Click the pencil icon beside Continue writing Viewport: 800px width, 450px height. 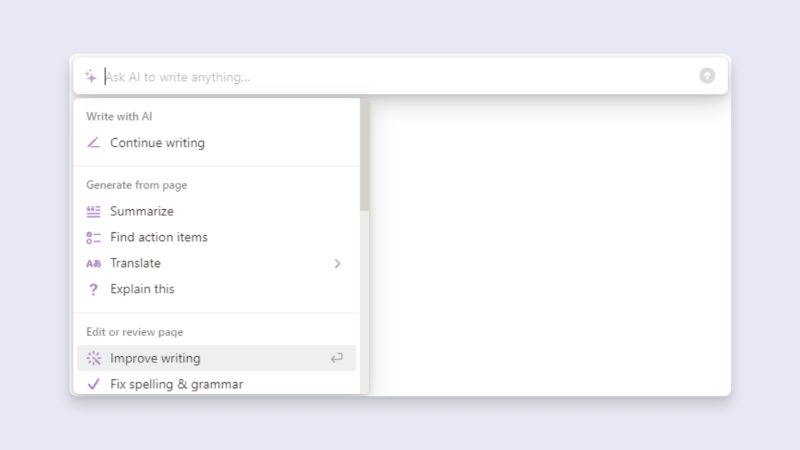(93, 143)
